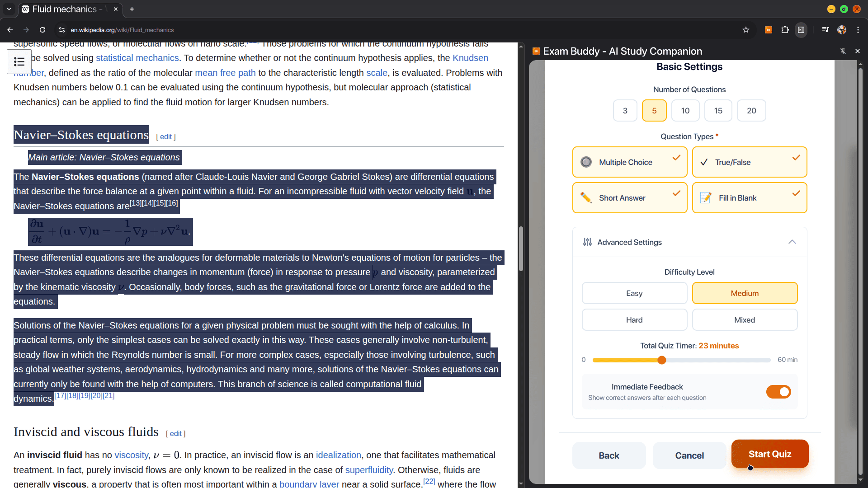Turn off the Immediate Feedback switch
The image size is (868, 488).
(778, 392)
